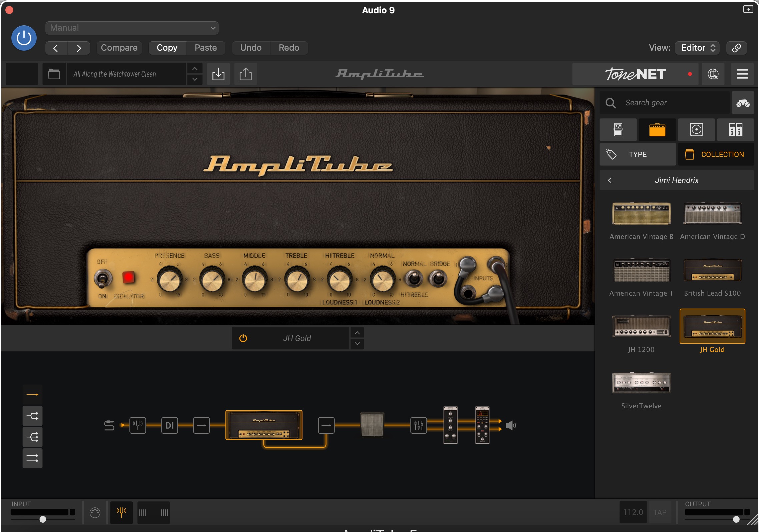Click the Custom Shop gear cart icon
This screenshot has height=532, width=759.
[743, 103]
